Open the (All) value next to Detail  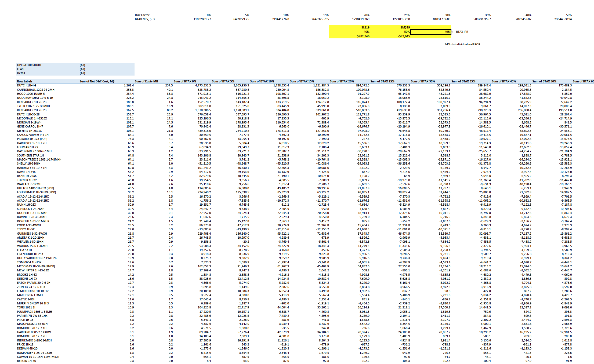[82, 73]
